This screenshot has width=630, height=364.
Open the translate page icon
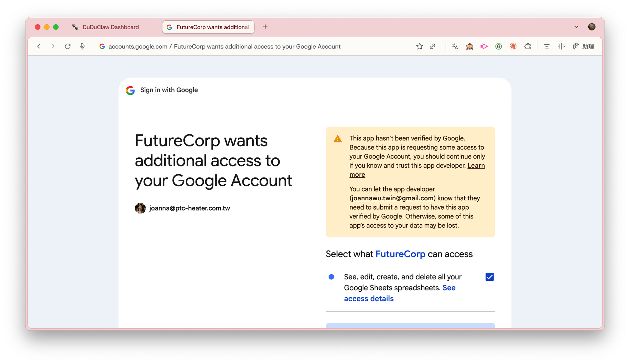(455, 47)
